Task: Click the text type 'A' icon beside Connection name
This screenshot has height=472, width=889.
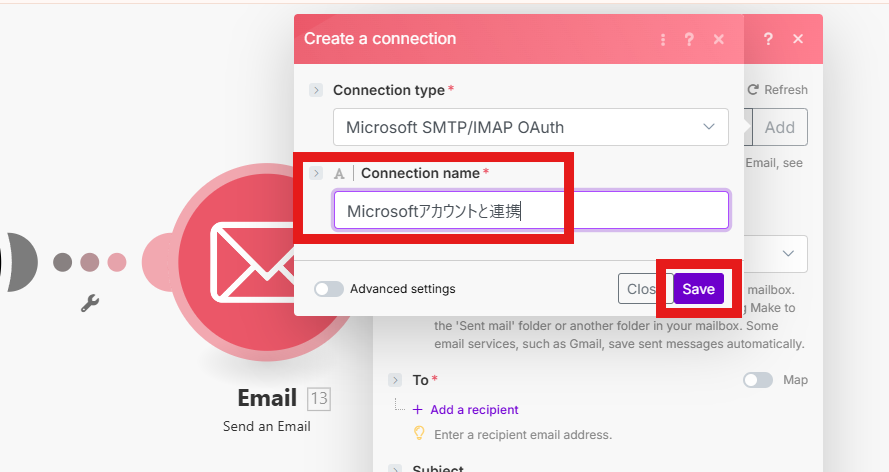Action: (339, 173)
